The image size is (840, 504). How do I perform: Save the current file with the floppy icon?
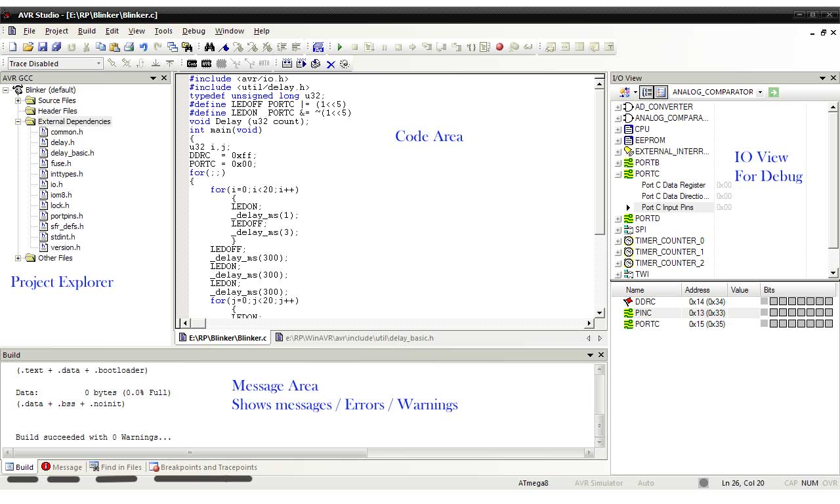coord(43,47)
